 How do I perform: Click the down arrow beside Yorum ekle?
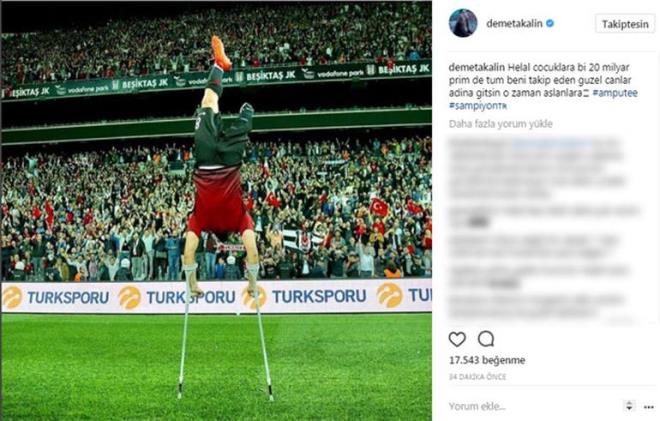[629, 408]
